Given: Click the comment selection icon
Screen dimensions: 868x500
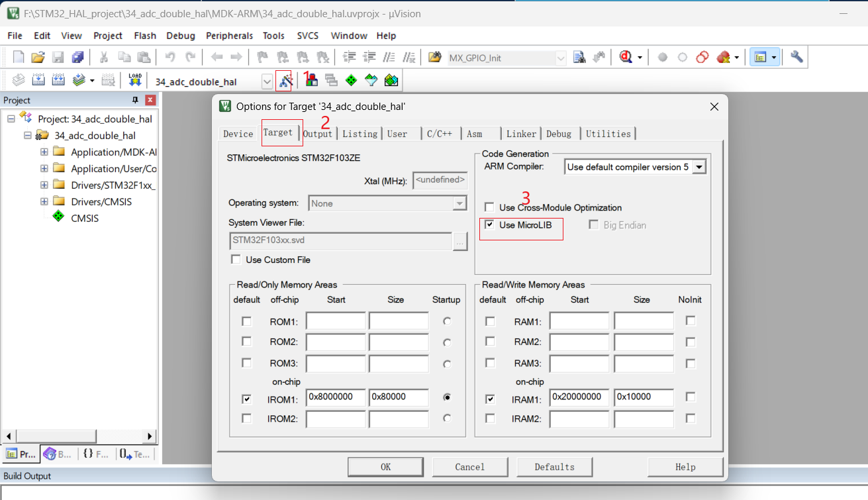Looking at the screenshot, I should (x=389, y=58).
